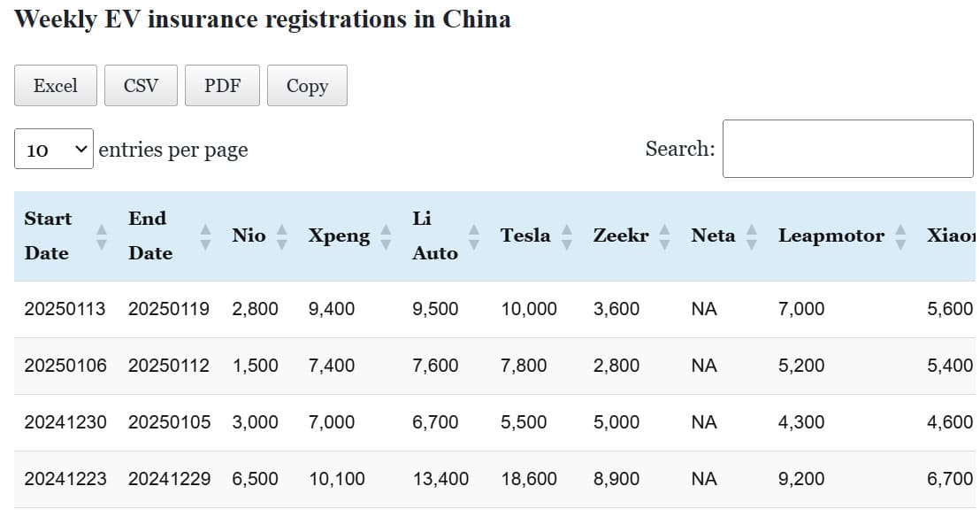Select the 20250113 start date cell
This screenshot has width=980, height=517.
point(65,309)
